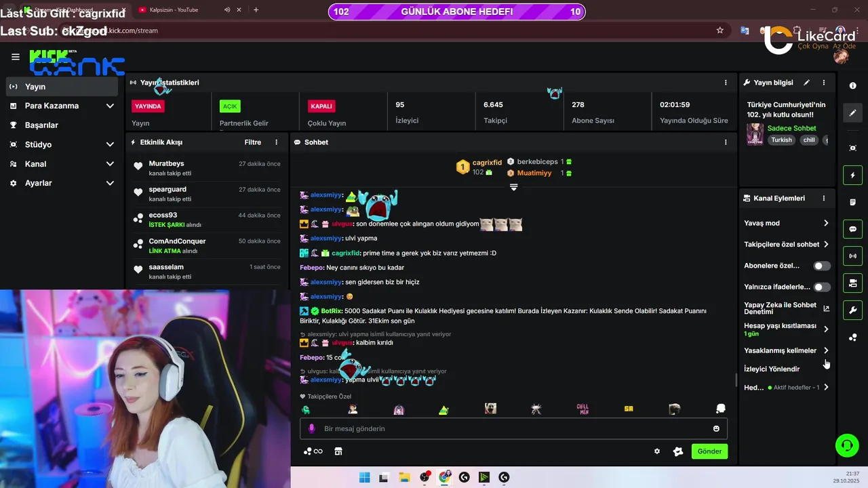Click the green headset support button
This screenshot has width=868, height=488.
click(847, 445)
